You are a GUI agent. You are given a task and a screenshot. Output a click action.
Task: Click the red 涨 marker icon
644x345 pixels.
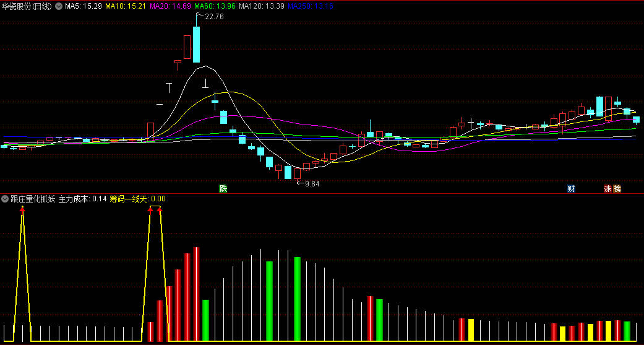coord(608,189)
